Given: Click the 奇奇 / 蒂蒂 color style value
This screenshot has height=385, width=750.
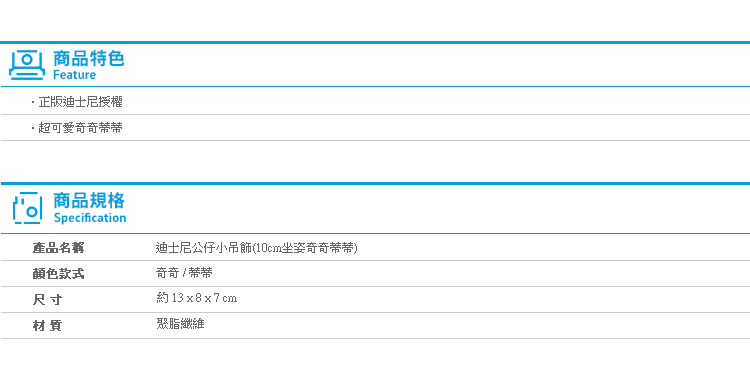Looking at the screenshot, I should click(184, 274).
